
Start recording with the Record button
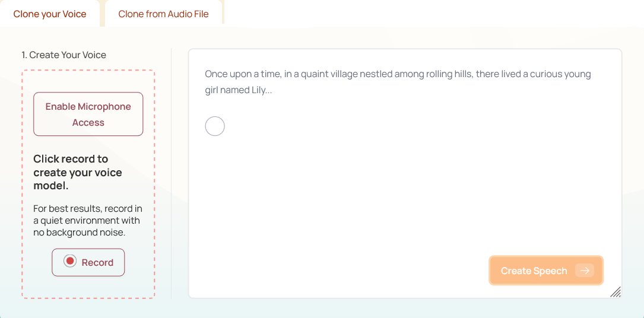(x=88, y=263)
